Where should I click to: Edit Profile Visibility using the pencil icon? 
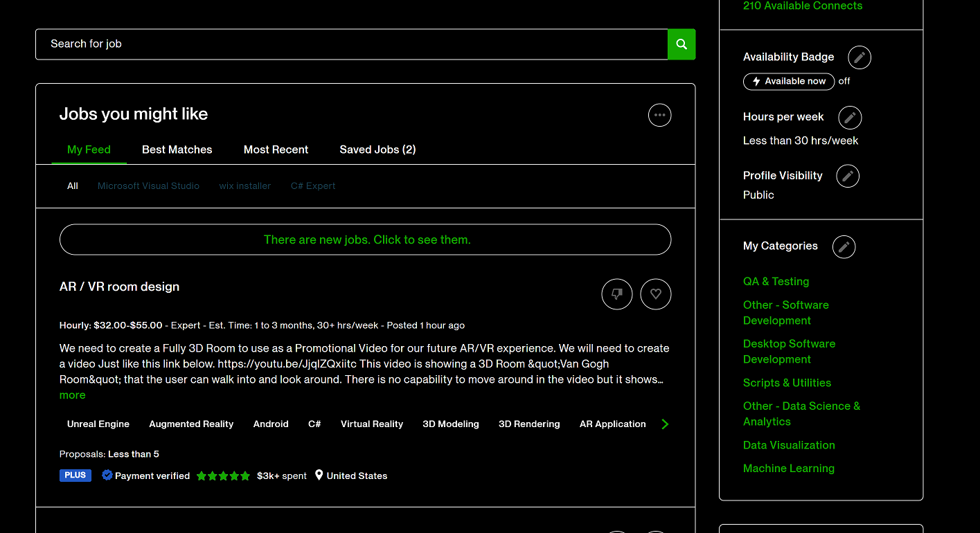point(848,176)
